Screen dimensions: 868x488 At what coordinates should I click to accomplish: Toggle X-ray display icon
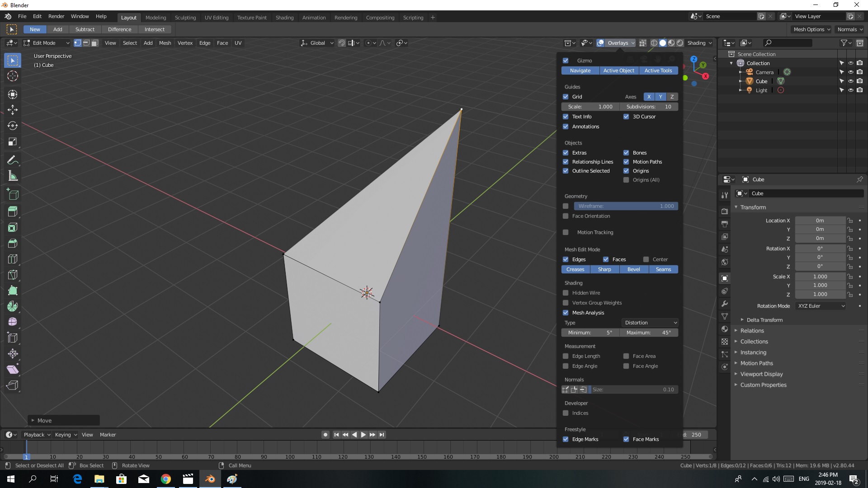click(642, 43)
